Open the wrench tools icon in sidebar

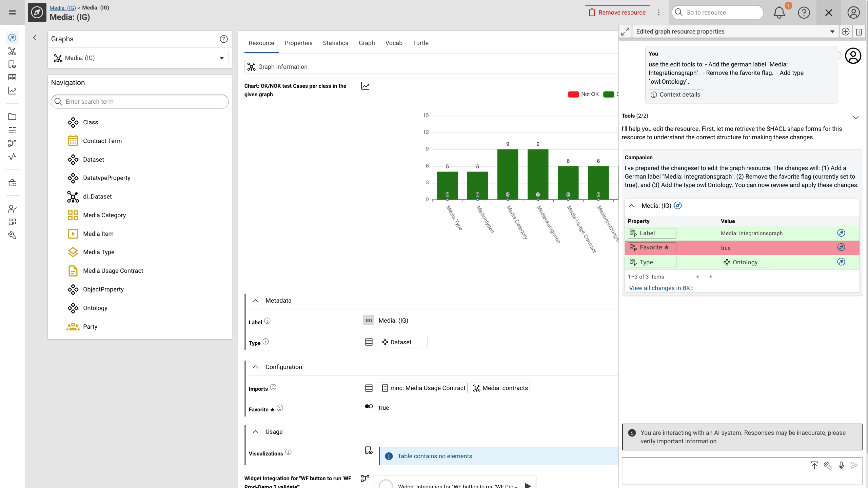point(12,235)
